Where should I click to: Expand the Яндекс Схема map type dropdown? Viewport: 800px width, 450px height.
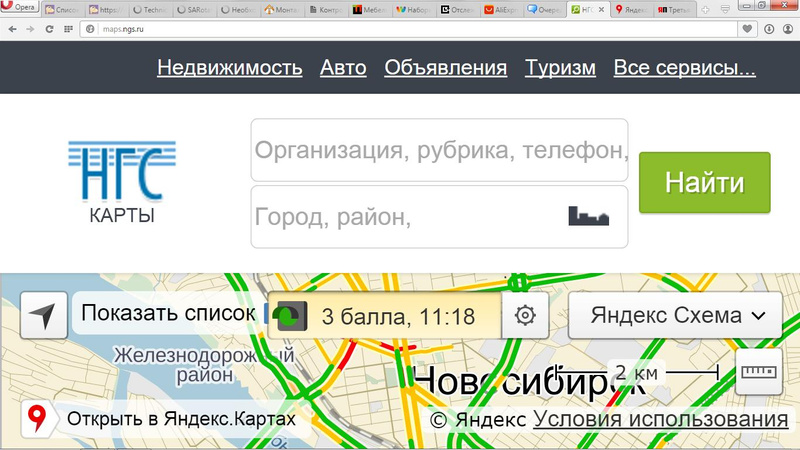click(x=678, y=316)
